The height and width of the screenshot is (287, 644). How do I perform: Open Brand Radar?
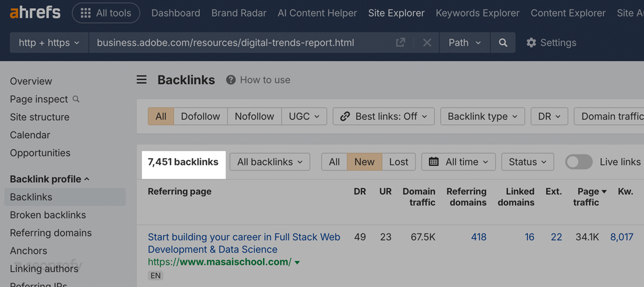click(x=239, y=13)
